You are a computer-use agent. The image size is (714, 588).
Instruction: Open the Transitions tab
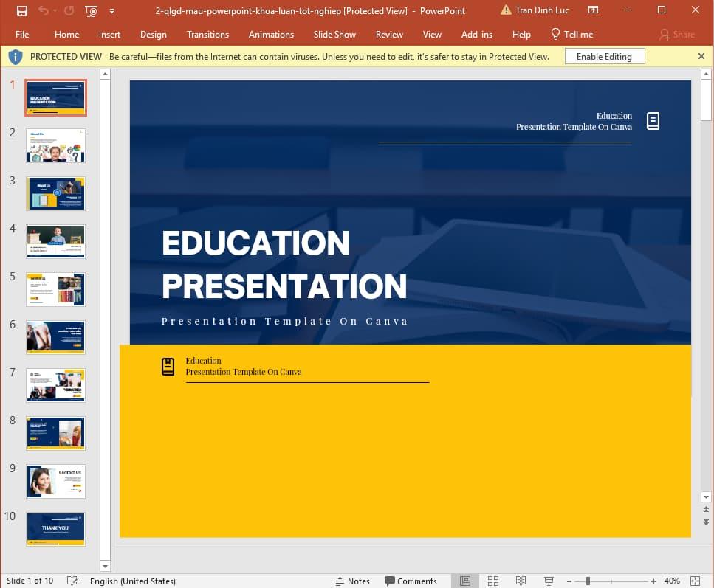pos(207,35)
